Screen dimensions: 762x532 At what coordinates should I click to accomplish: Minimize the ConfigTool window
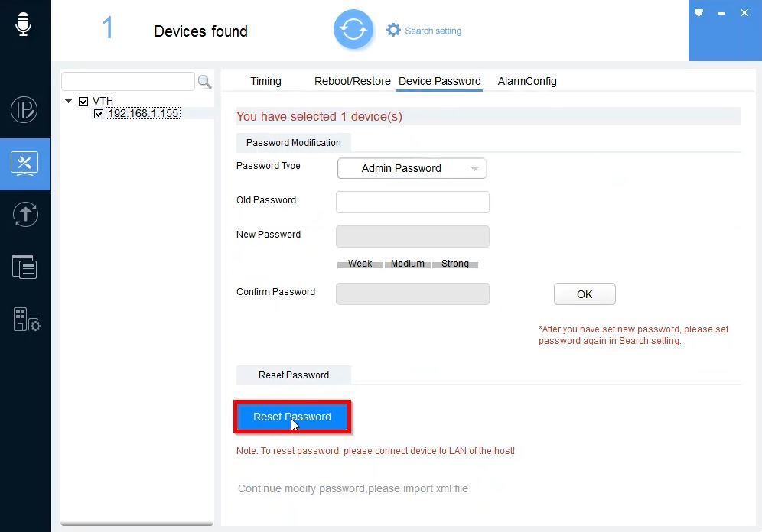click(x=721, y=13)
